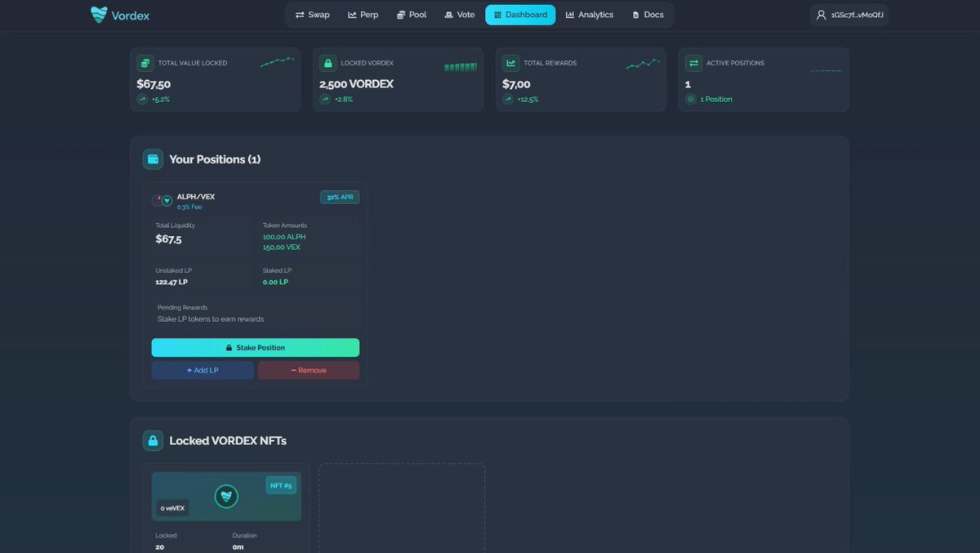Click the +12.5% trend arrow icon
Viewport: 980px width, 553px height.
point(508,99)
